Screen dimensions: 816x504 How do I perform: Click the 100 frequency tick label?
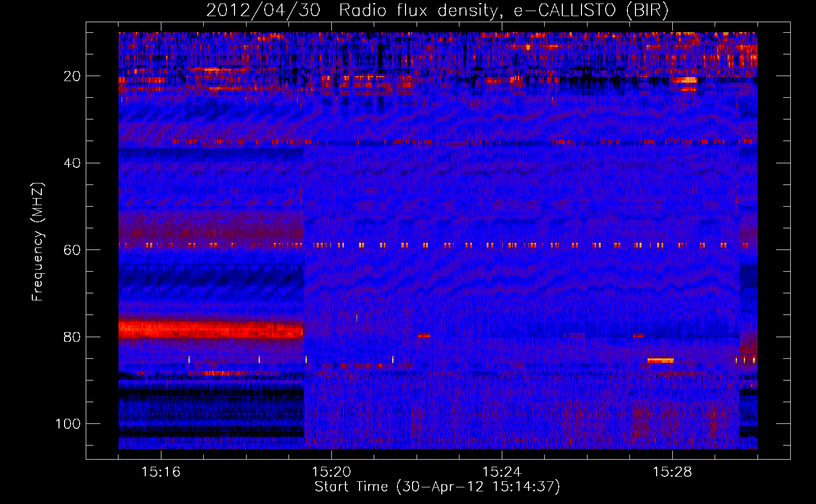click(x=68, y=424)
